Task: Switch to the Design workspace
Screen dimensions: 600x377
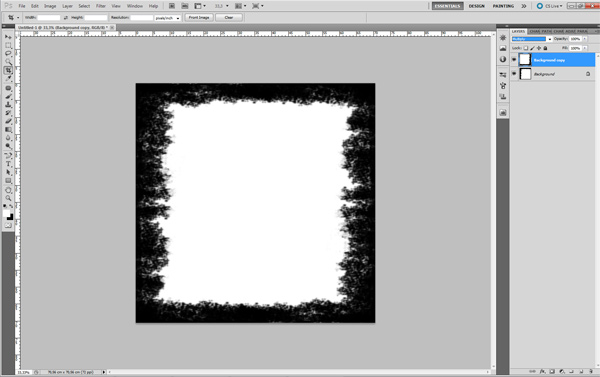Action: pos(477,6)
